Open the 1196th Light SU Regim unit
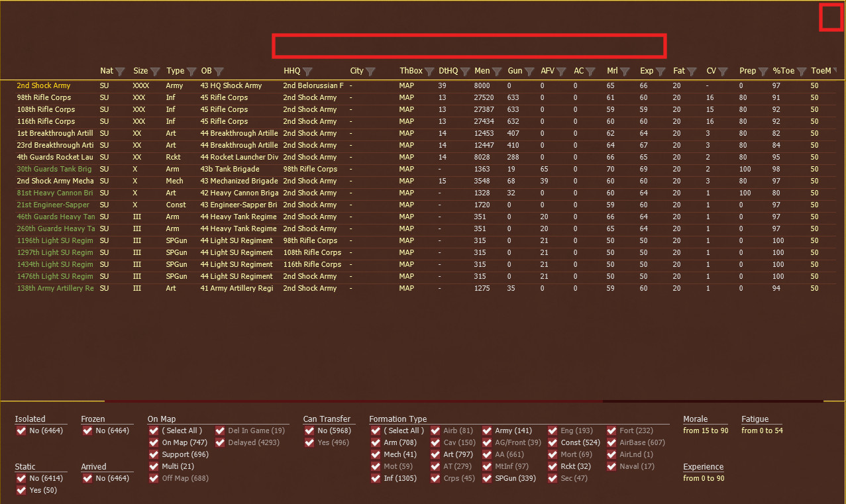Viewport: 846px width, 504px height. pos(55,240)
